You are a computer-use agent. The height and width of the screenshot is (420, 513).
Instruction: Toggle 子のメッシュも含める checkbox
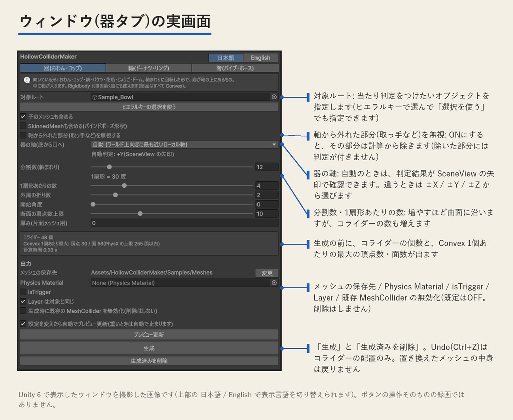pos(23,116)
